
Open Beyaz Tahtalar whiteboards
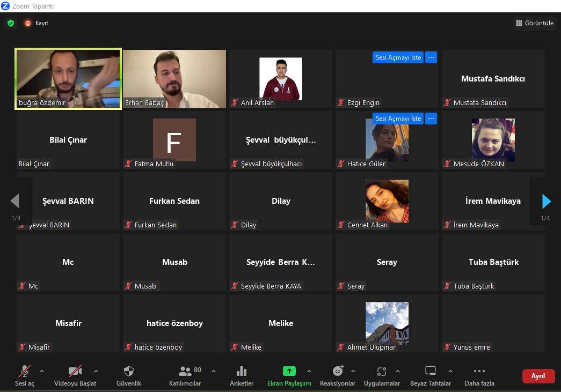click(431, 375)
